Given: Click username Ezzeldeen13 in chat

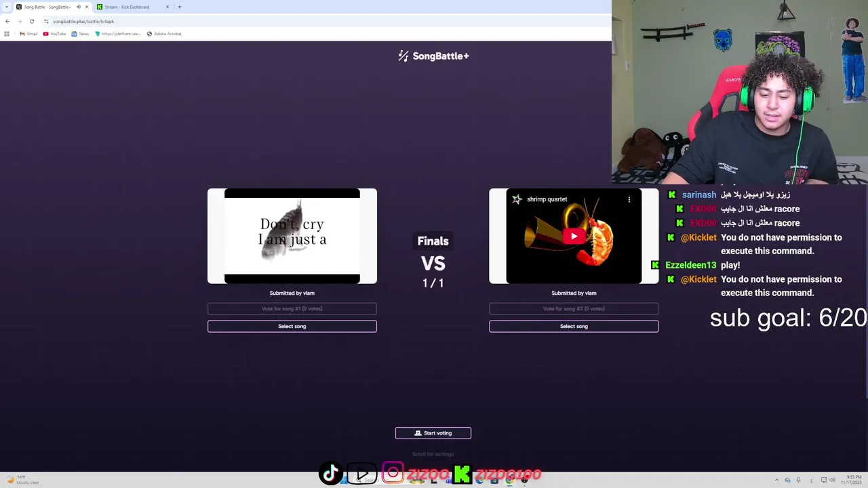Looking at the screenshot, I should tap(690, 265).
